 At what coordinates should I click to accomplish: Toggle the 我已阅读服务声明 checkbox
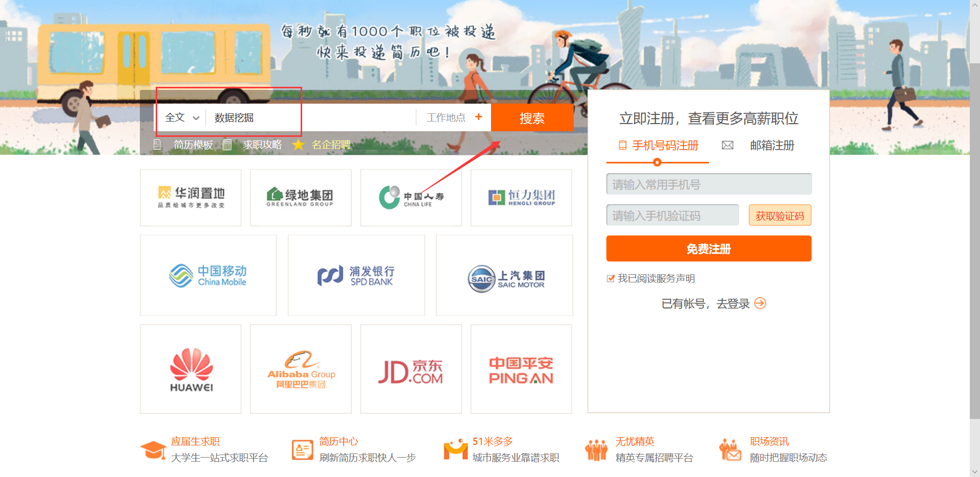610,278
